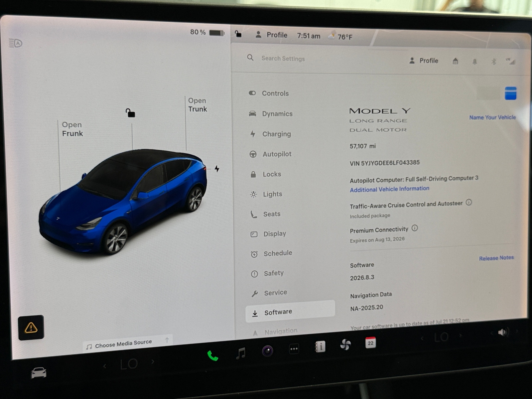Open the all apps ellipsis icon
Image resolution: width=532 pixels, height=399 pixels.
294,349
